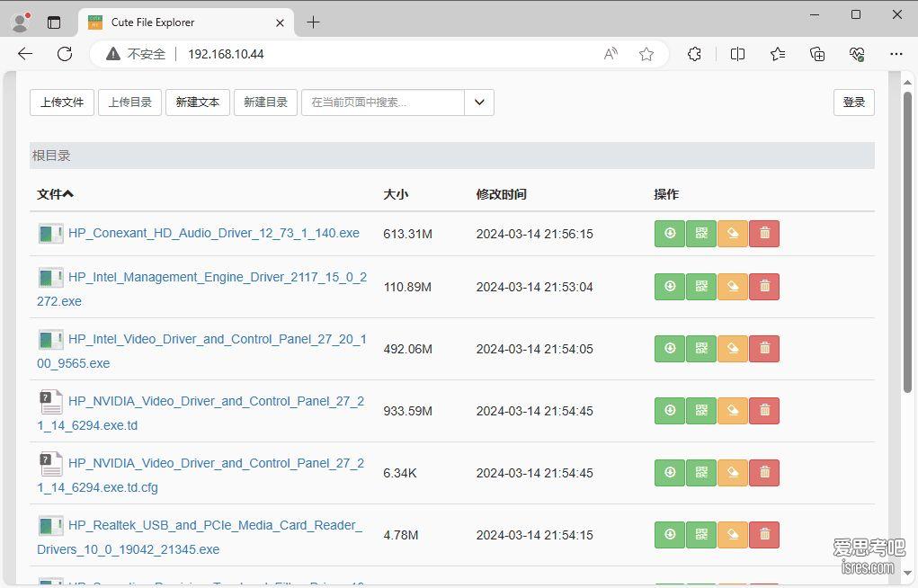Image resolution: width=918 pixels, height=588 pixels.
Task: Sort by 大小 size column header
Action: [396, 194]
